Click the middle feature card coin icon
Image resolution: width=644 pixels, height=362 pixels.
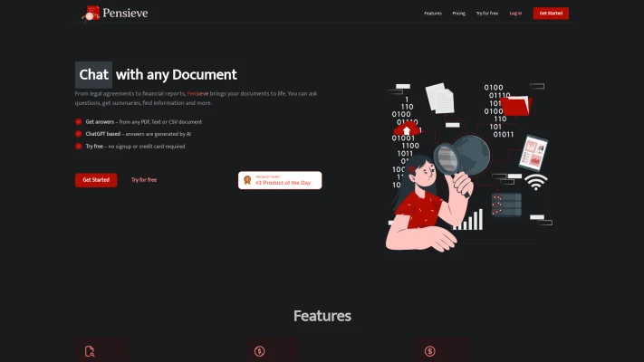pos(260,351)
